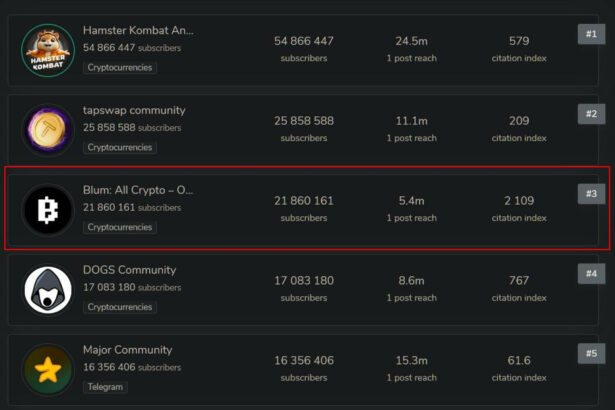
Task: Click the DOGS Community dog avatar
Action: coord(48,290)
